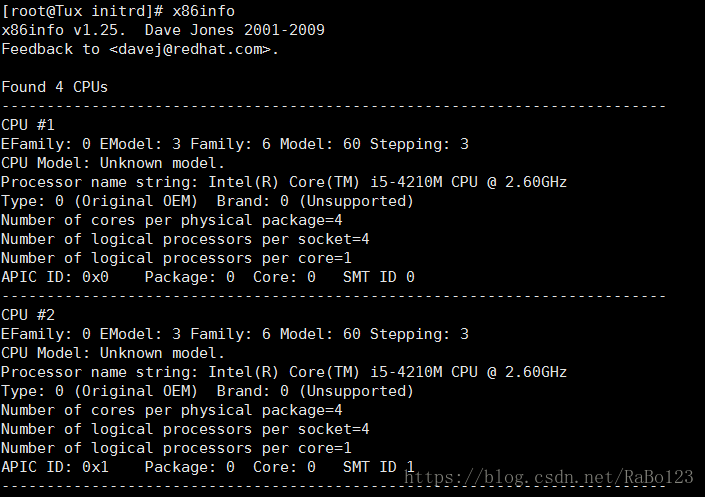Click the 'CPU #2' heading
This screenshot has width=705, height=497.
(28, 315)
